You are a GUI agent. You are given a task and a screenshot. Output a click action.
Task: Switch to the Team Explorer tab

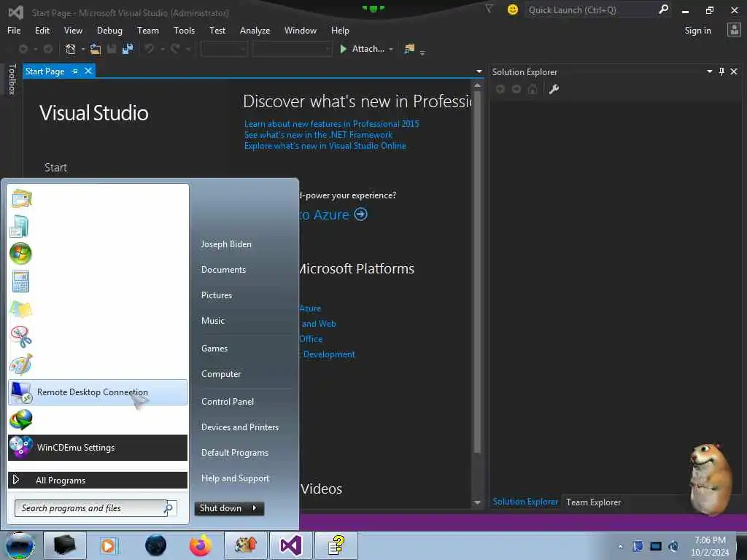pyautogui.click(x=593, y=502)
